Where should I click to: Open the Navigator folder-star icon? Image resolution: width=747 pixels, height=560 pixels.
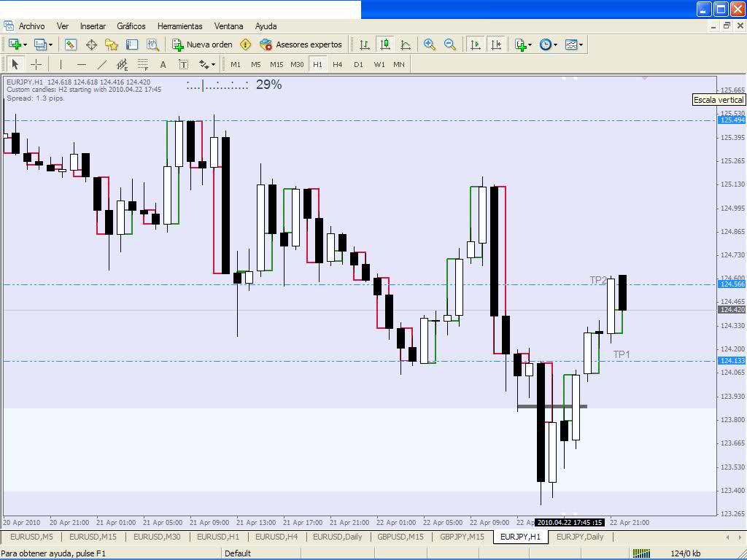(x=112, y=44)
